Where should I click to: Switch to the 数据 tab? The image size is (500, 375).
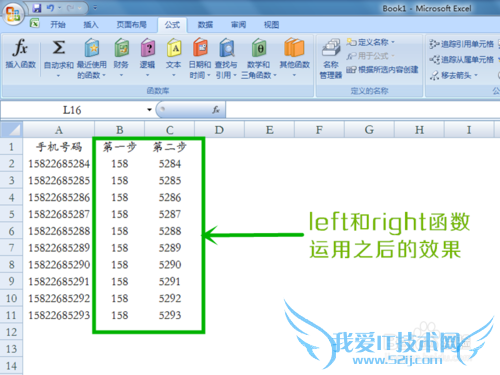tap(205, 25)
